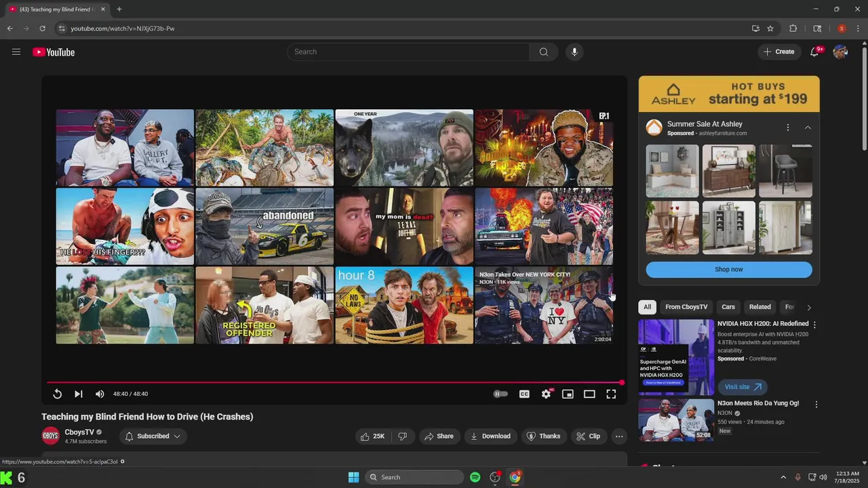868x488 pixels.
Task: Open the Ashley HOT BUYS banner
Action: pos(729,94)
